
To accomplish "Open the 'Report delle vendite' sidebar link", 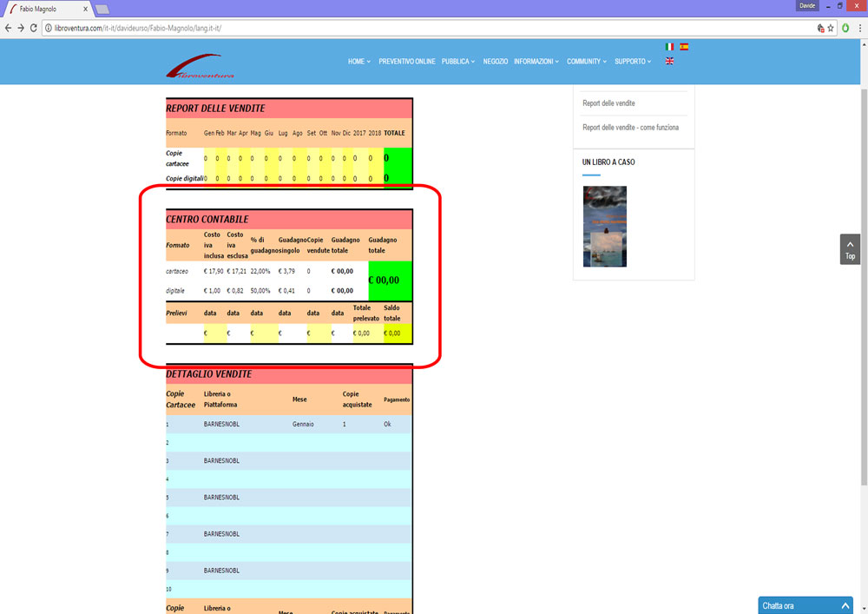I will [x=608, y=103].
